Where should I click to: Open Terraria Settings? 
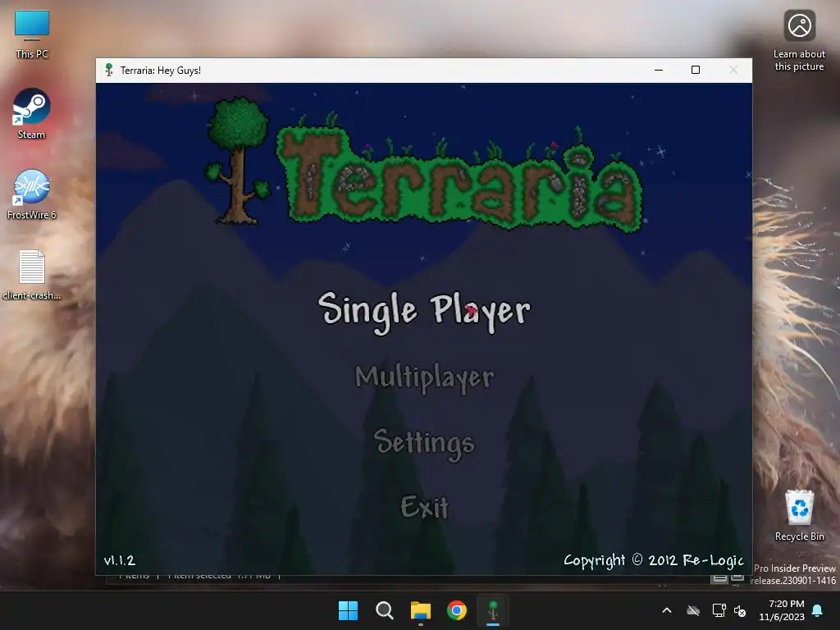424,444
